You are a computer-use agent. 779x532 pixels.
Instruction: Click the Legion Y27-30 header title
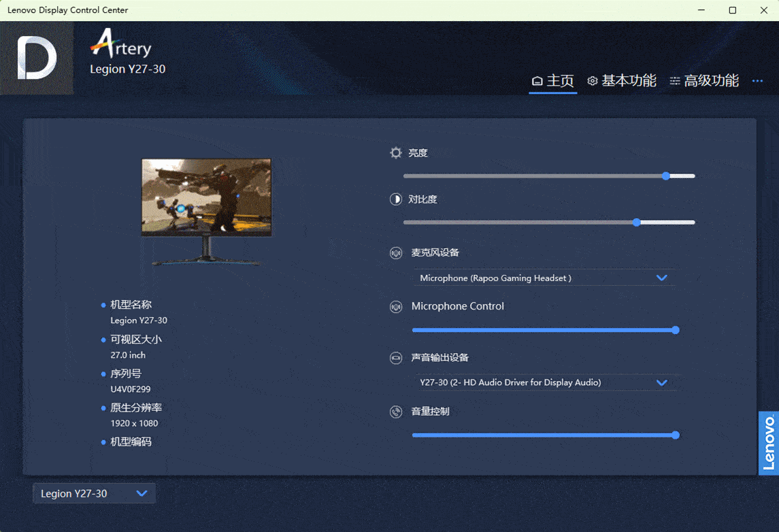(128, 69)
